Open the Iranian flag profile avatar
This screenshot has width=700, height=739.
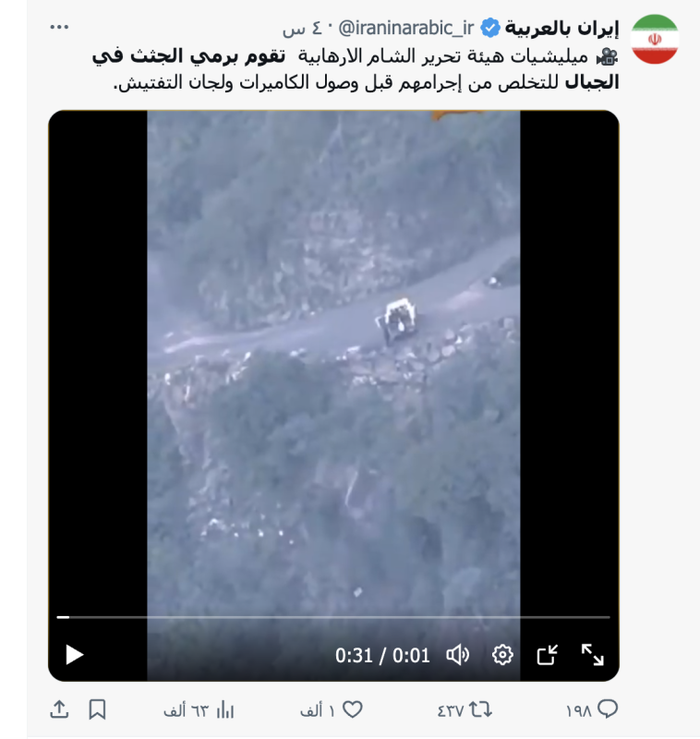(655, 39)
